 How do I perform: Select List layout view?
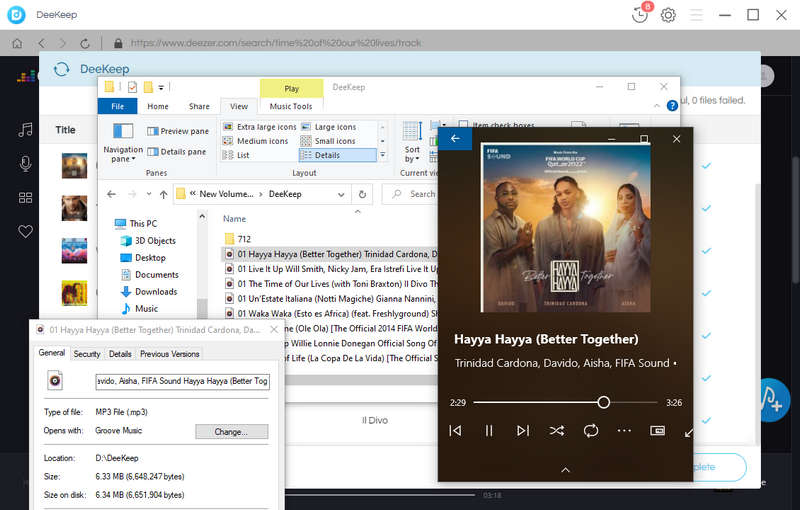236,155
